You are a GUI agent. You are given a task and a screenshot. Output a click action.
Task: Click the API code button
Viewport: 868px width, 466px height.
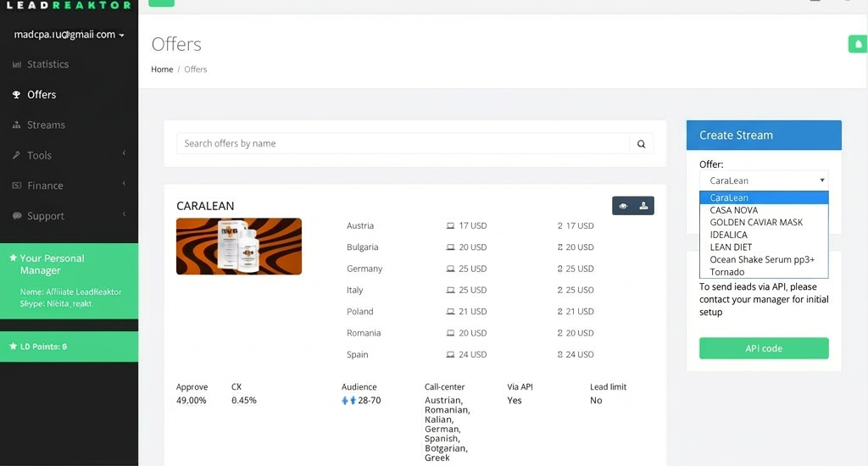pyautogui.click(x=764, y=348)
